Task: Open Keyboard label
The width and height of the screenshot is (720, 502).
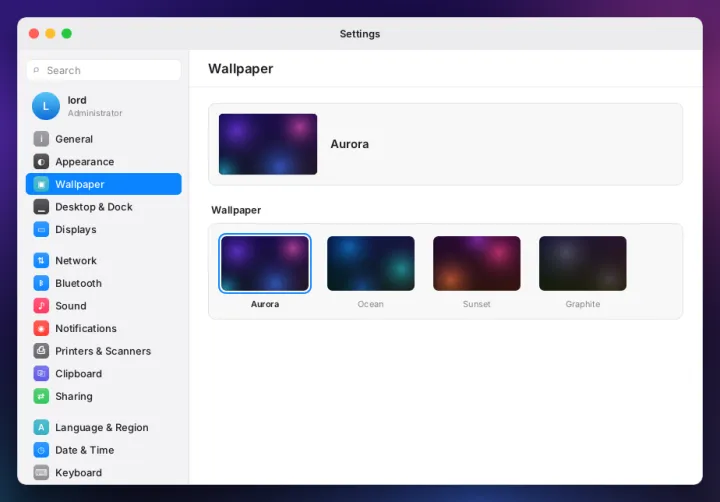Action: pos(79,472)
